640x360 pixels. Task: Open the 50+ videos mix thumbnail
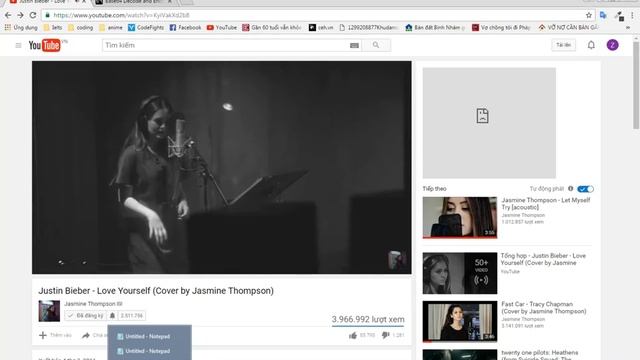460,273
